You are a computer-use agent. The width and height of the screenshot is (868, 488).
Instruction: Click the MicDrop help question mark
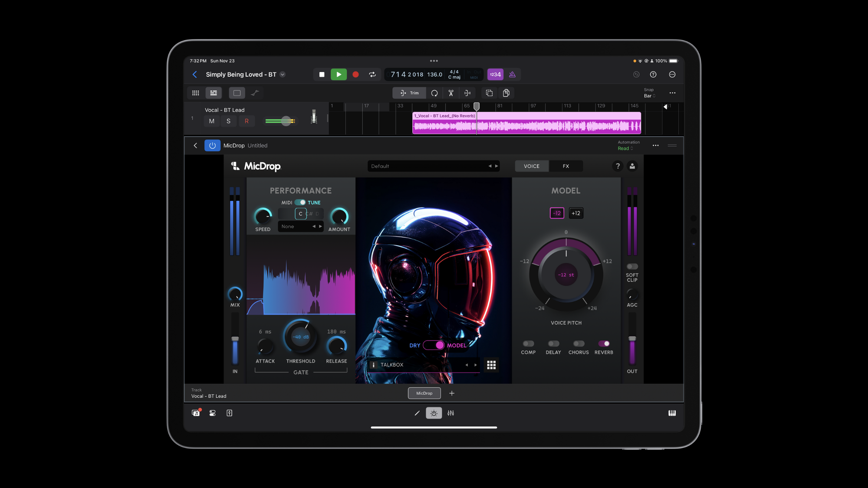618,166
